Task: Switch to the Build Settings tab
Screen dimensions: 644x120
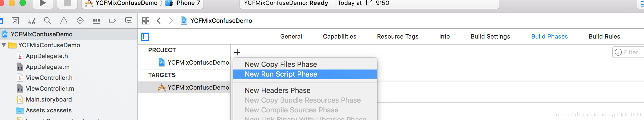Action: tap(490, 36)
